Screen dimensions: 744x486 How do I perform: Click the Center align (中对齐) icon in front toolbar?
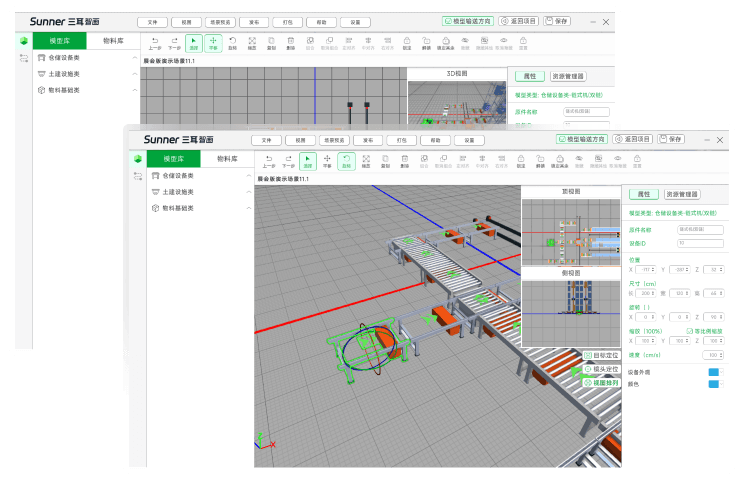pyautogui.click(x=482, y=161)
